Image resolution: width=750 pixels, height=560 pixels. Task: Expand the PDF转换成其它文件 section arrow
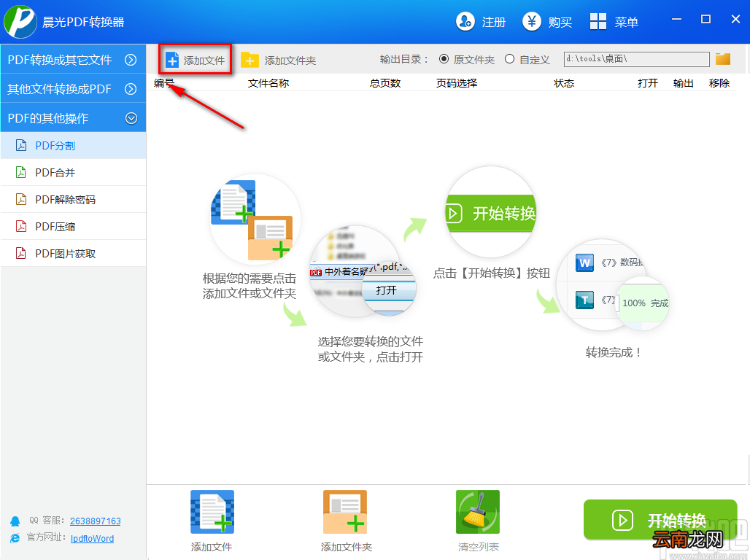tap(131, 60)
